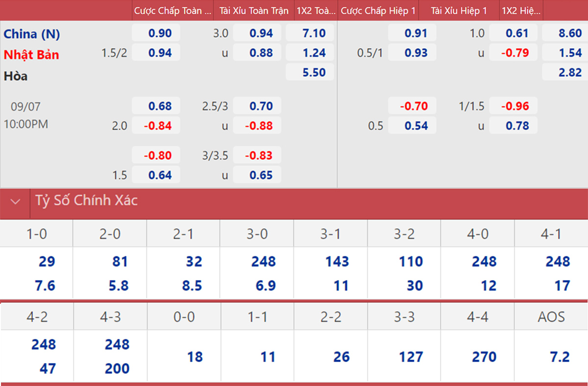
Task: Choose the AOS correct score odds 7.2
Action: 559,357
